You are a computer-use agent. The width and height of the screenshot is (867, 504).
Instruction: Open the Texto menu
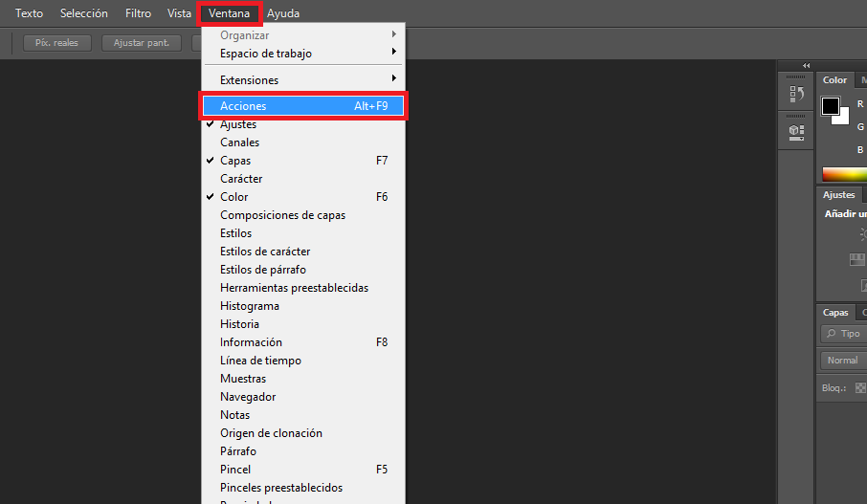click(29, 13)
